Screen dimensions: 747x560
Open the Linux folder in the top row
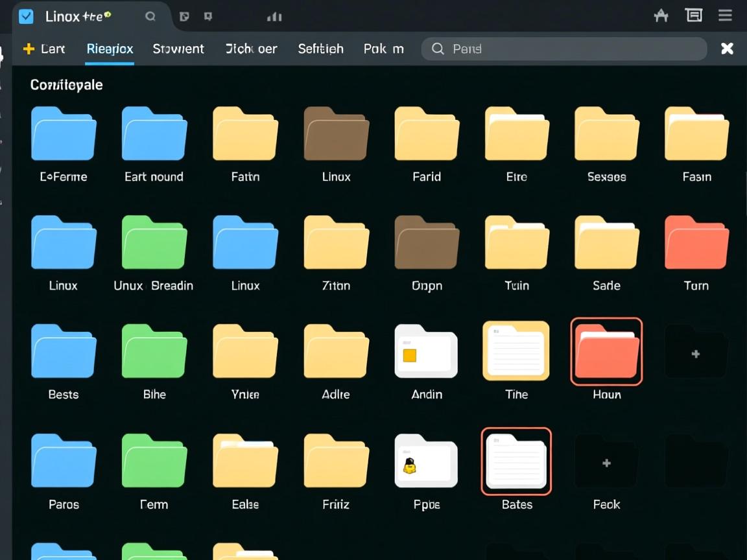coord(335,134)
